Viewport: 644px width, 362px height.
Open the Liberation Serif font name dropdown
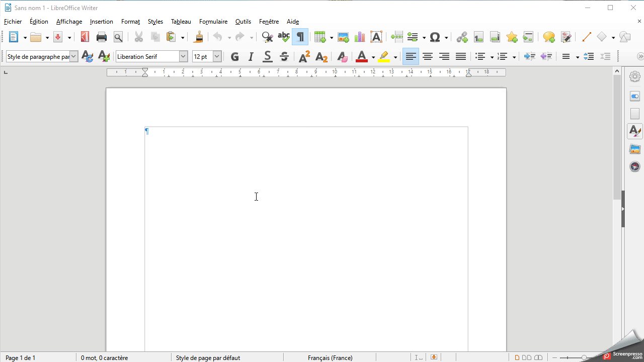coord(183,57)
